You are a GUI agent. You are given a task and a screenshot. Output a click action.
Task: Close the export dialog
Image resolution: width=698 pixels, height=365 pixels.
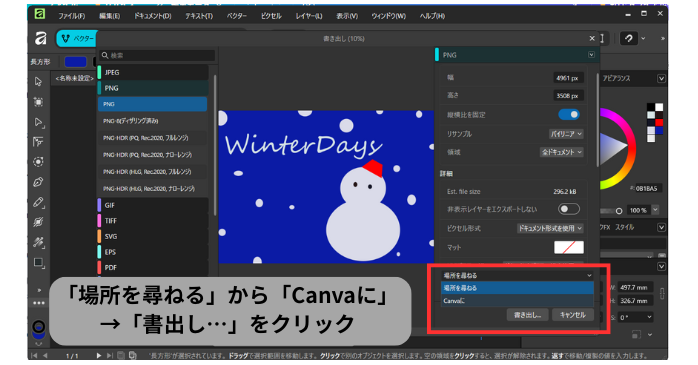click(592, 38)
